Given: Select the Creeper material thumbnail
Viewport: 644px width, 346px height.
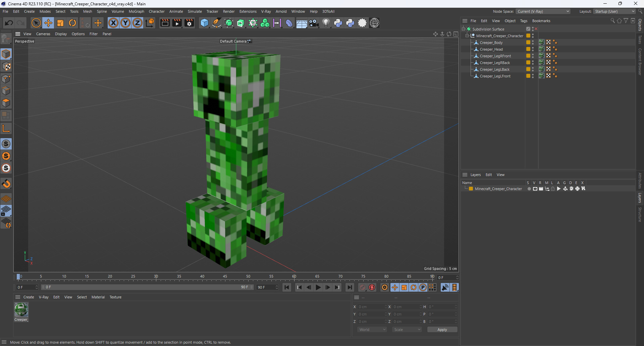Looking at the screenshot, I should point(21,309).
